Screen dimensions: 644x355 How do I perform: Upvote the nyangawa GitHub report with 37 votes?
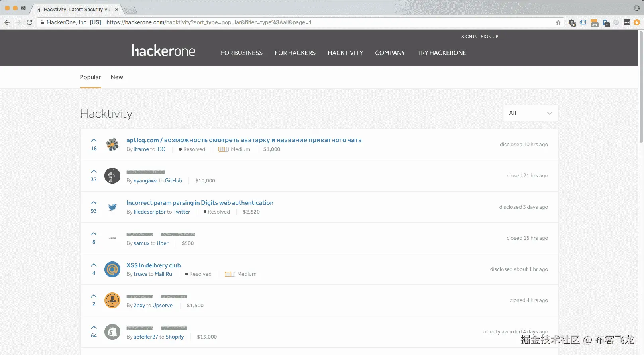click(94, 171)
